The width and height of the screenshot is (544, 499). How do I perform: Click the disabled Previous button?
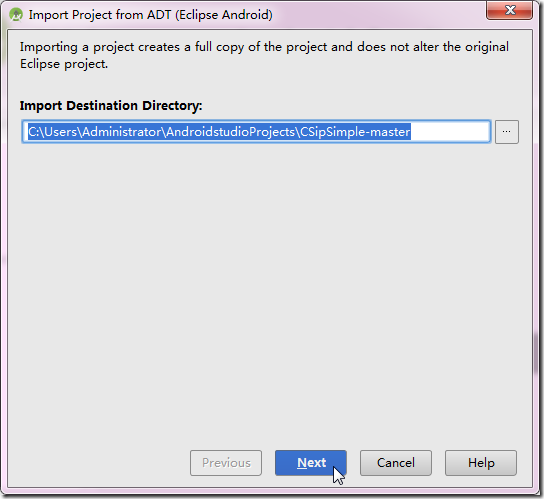226,463
